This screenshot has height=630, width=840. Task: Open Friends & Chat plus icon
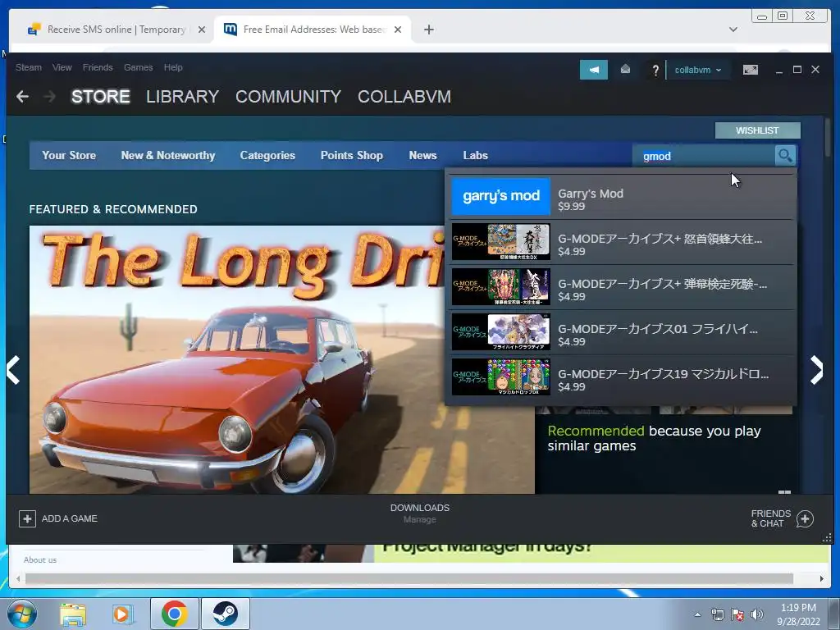point(805,518)
